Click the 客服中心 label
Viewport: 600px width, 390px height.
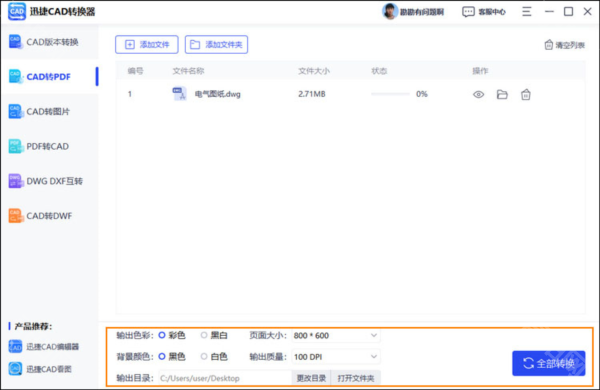492,12
